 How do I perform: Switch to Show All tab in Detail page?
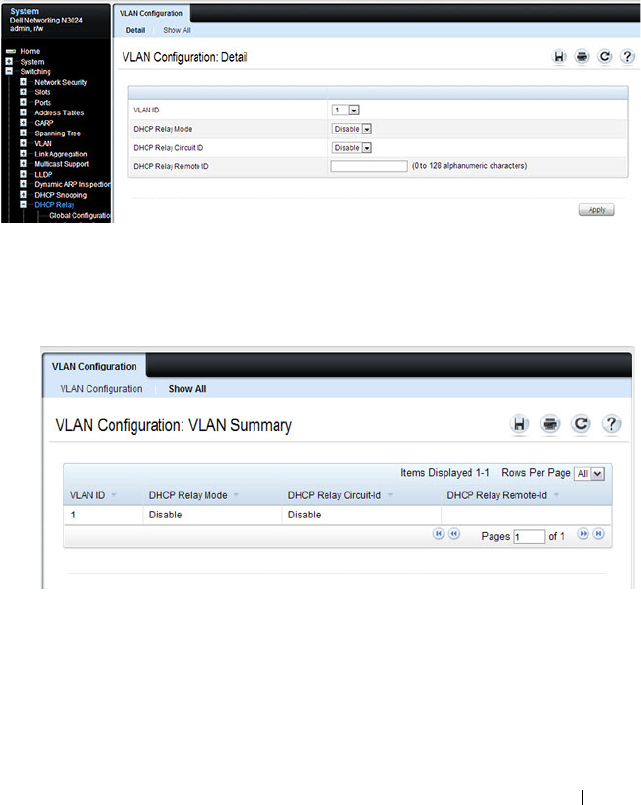(x=177, y=30)
